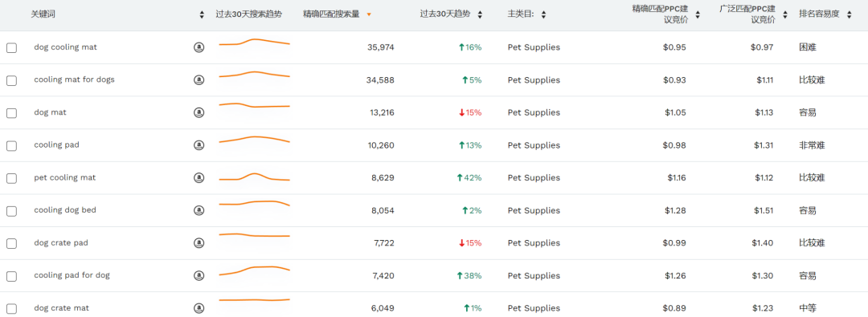Check the pet cooling mat row
This screenshot has width=868, height=317.
click(11, 178)
